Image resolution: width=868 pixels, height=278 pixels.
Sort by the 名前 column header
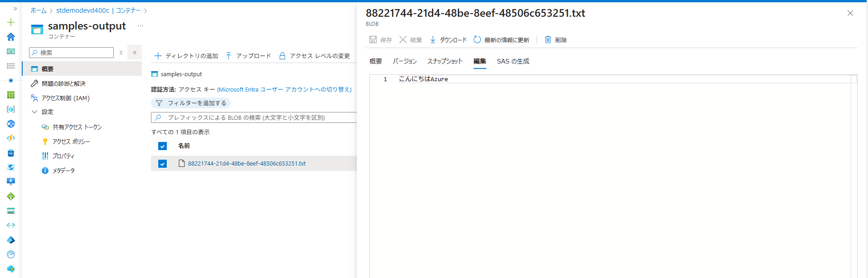[x=184, y=146]
